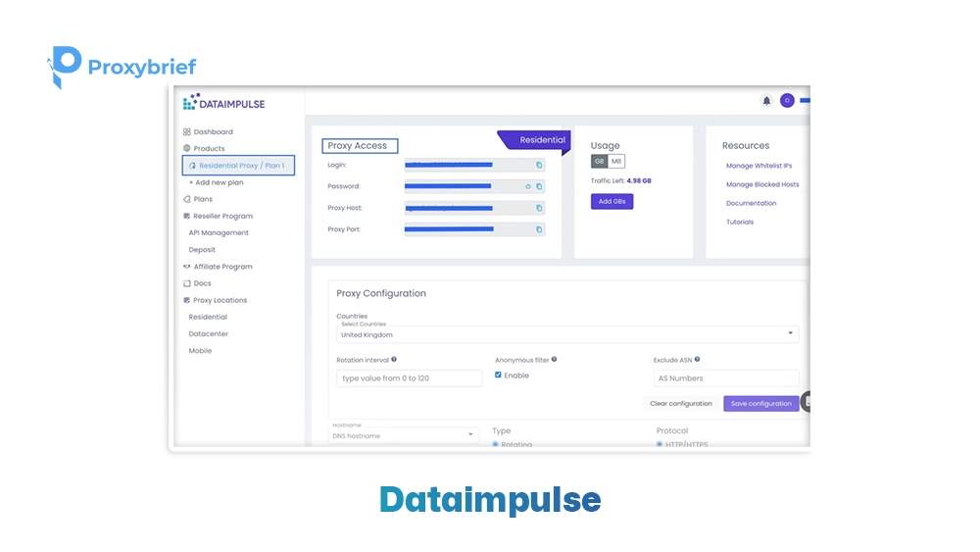Select Residential Proxy / Plan 1
This screenshot has height=552, width=980.
tap(238, 165)
